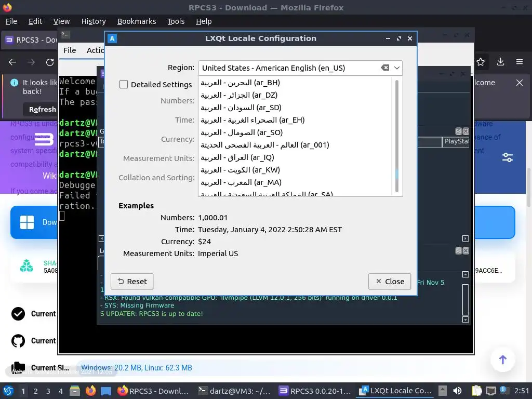Click the locale list vertical scrollbar
This screenshot has height=399, width=532.
tap(396, 136)
